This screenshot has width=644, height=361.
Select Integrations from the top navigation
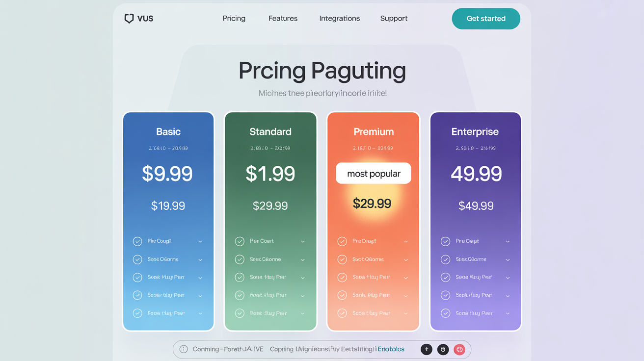339,18
